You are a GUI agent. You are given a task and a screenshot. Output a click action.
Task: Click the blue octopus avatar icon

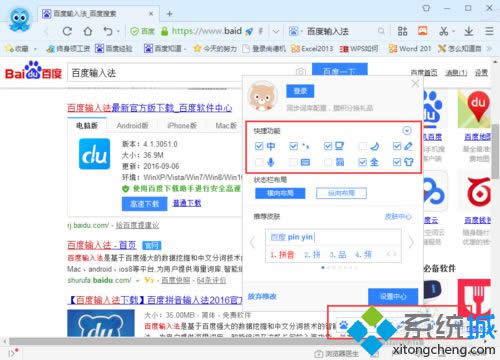pyautogui.click(x=19, y=19)
